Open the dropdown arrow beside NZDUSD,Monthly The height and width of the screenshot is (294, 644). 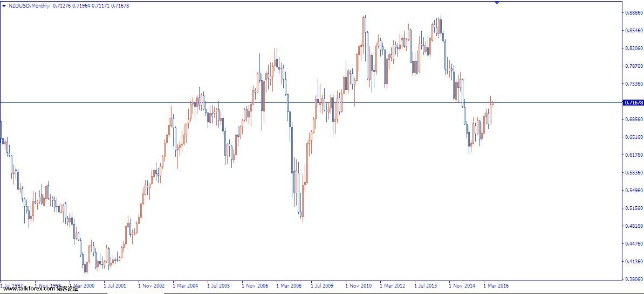[4, 6]
